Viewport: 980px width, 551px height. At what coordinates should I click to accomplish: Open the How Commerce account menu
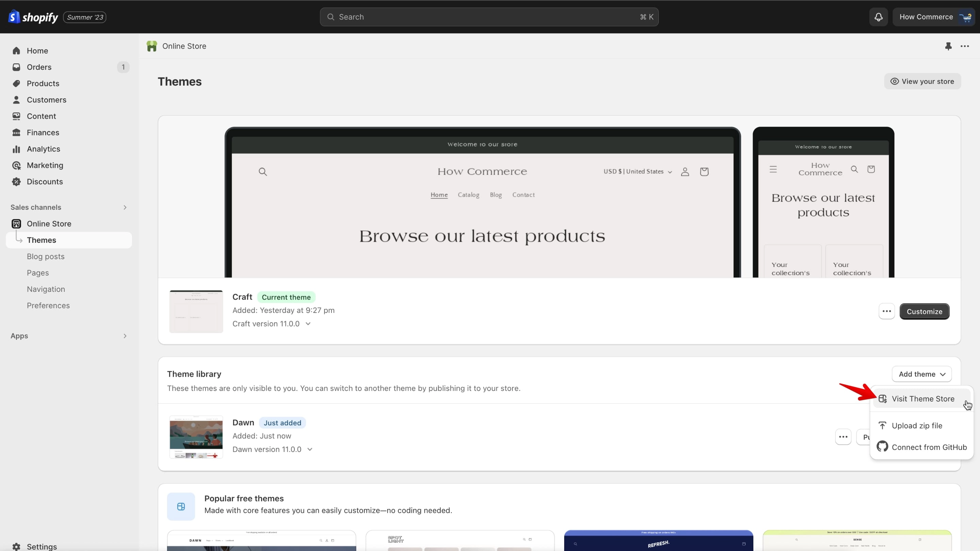pyautogui.click(x=934, y=17)
